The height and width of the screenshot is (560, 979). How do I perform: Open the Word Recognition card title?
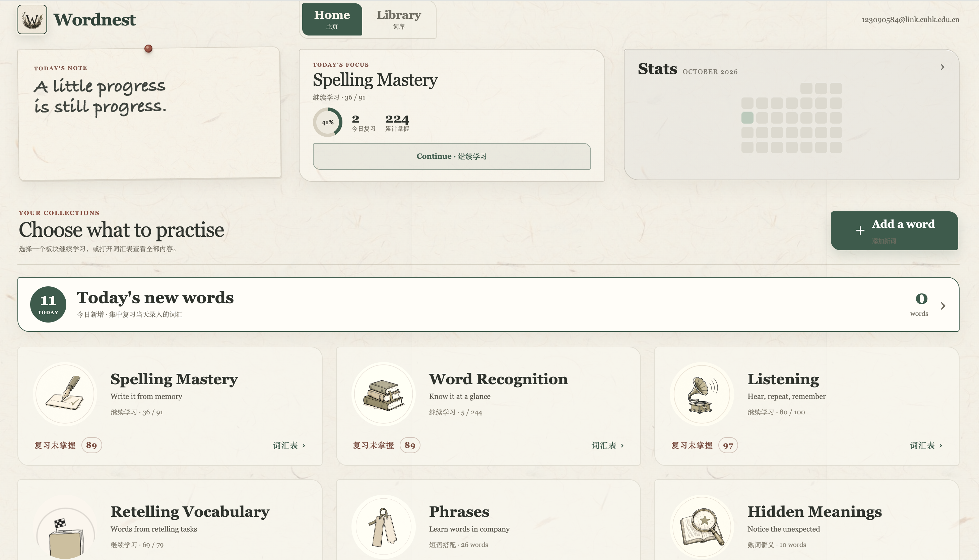tap(498, 379)
